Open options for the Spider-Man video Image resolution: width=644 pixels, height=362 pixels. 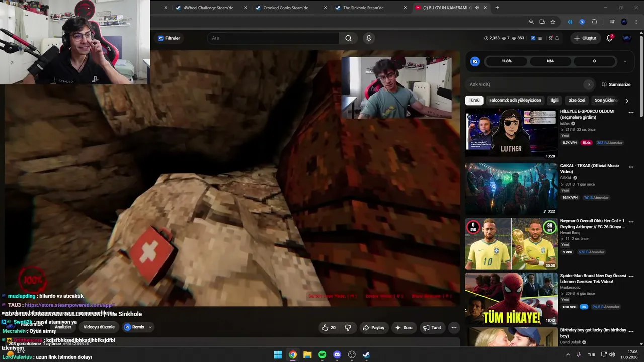631,277
